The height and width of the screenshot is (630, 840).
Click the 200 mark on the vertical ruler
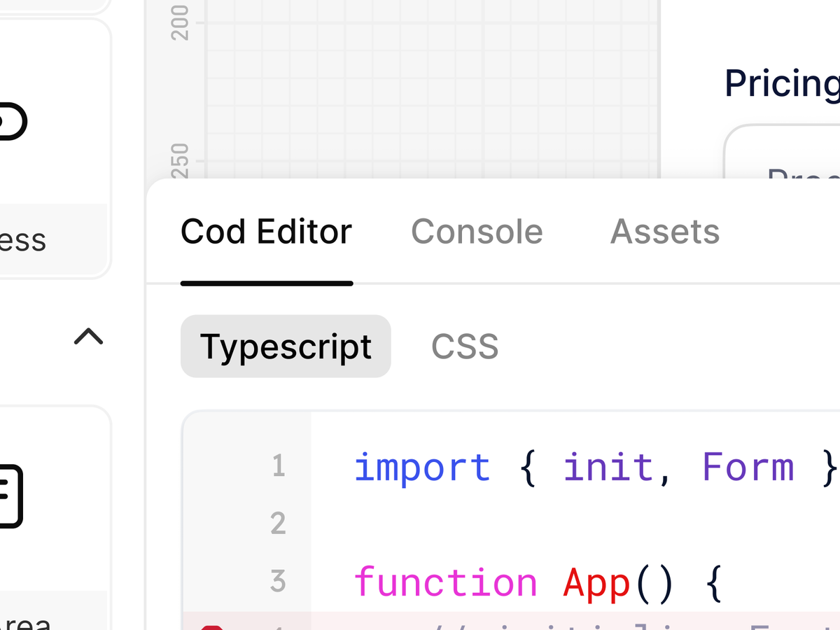point(181,22)
